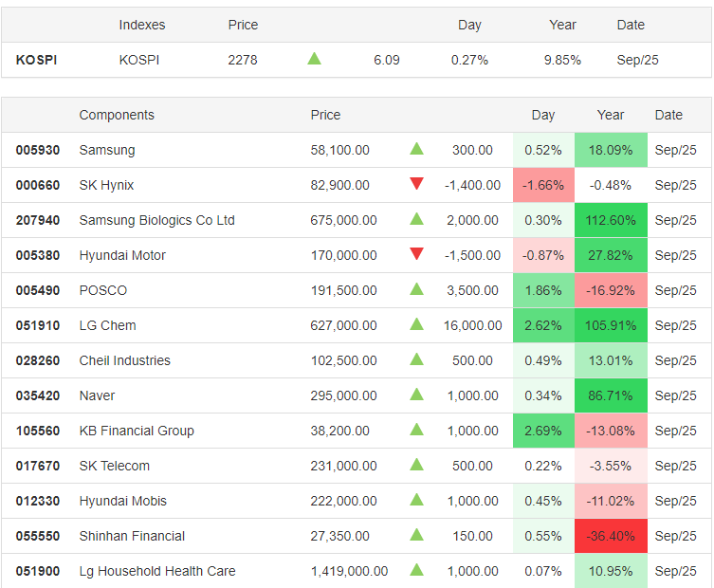714x588 pixels.
Task: Open the Samsung company link
Action: coord(107,150)
